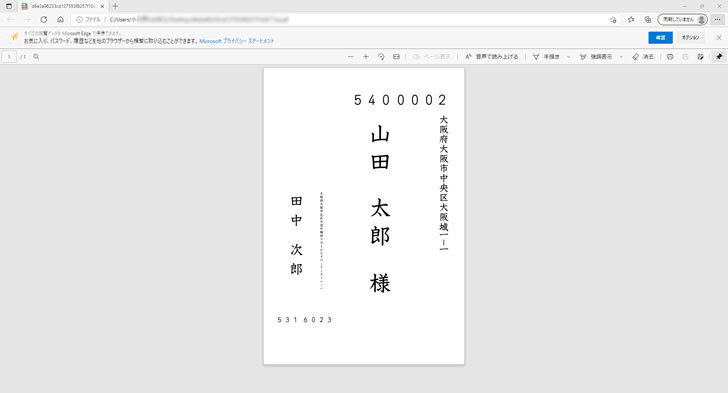
Task: Pin the PDF toolbar
Action: [719, 57]
